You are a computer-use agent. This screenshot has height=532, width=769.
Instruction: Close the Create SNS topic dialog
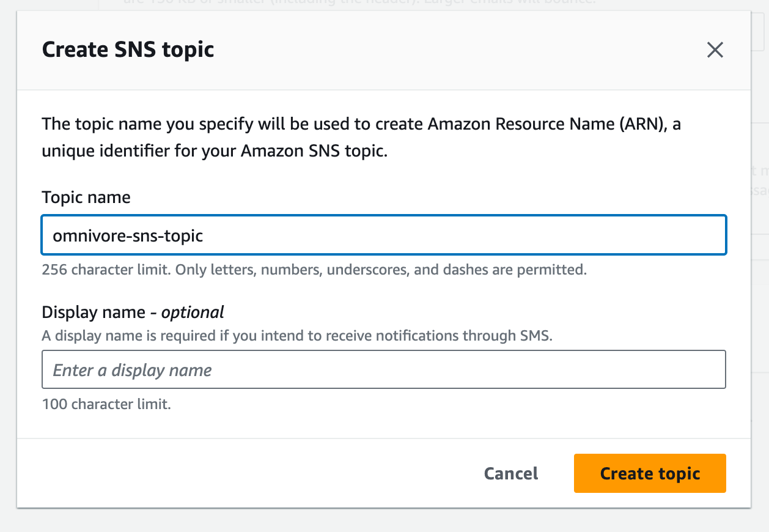(x=715, y=50)
